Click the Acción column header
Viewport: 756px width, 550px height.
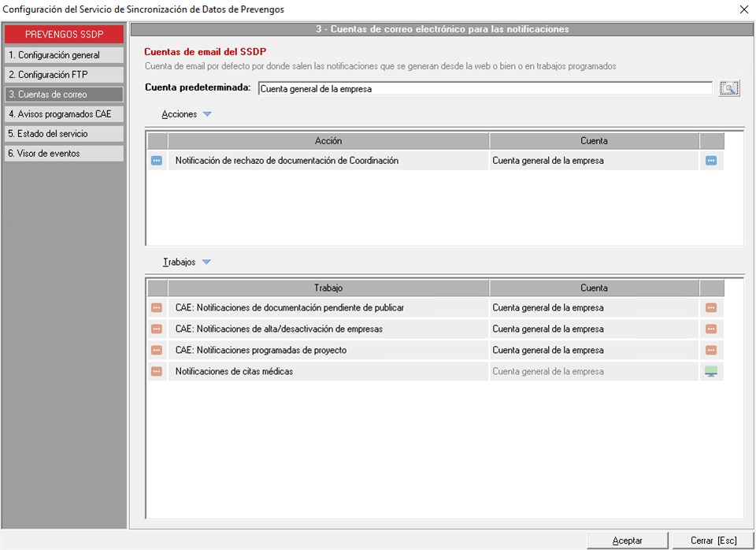[x=328, y=141]
